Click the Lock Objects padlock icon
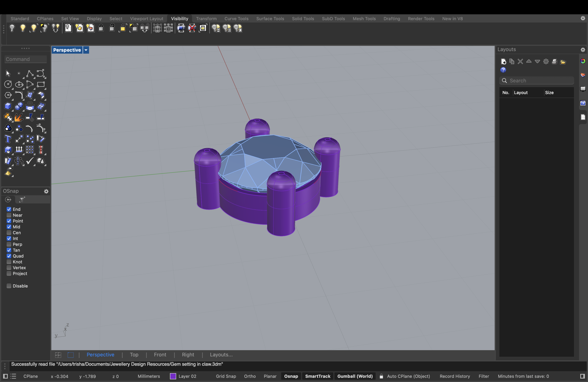Image resolution: width=588 pixels, height=382 pixels. click(x=101, y=28)
